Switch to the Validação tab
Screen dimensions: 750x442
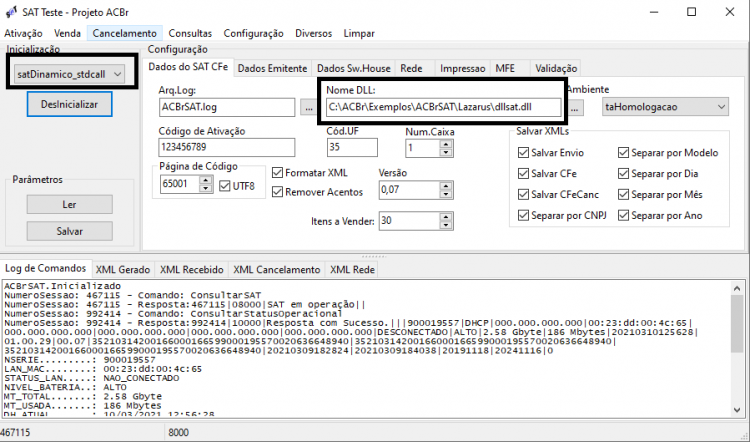coord(556,68)
